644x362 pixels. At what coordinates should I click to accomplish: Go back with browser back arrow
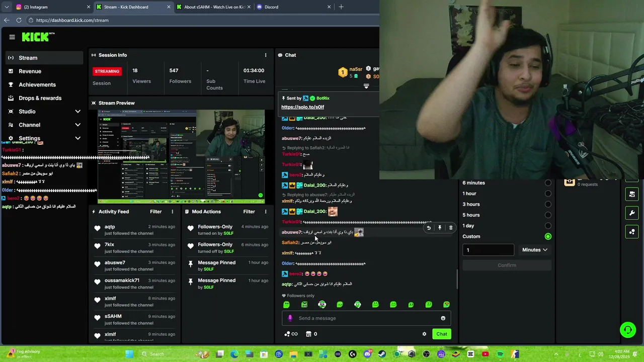pos(7,20)
